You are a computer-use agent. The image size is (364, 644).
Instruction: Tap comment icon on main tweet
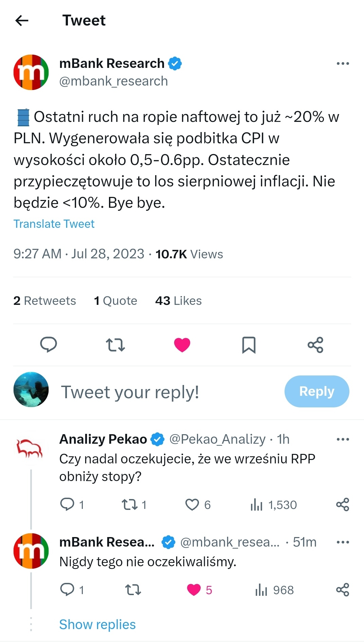click(x=49, y=345)
